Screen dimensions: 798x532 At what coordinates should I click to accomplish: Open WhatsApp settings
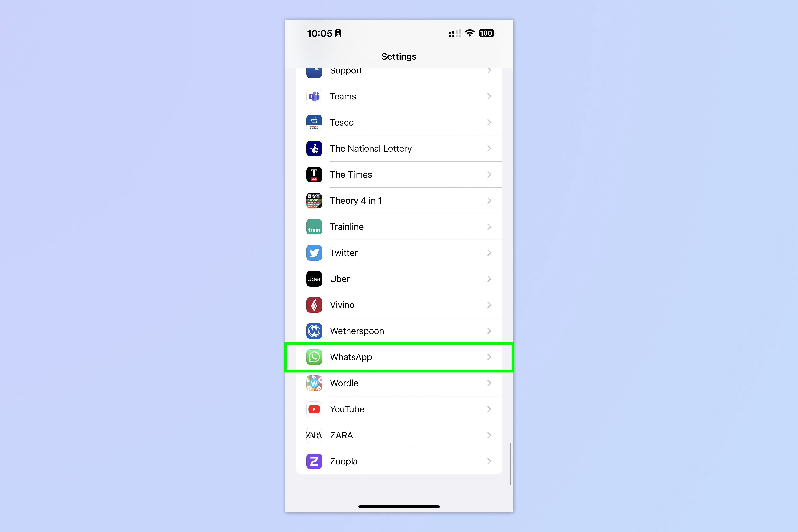tap(398, 357)
